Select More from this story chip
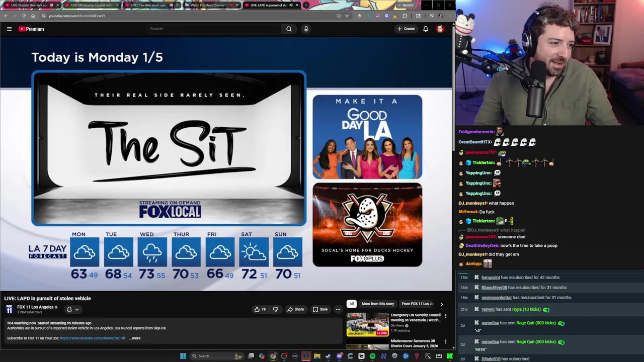644x362 pixels. [377, 304]
